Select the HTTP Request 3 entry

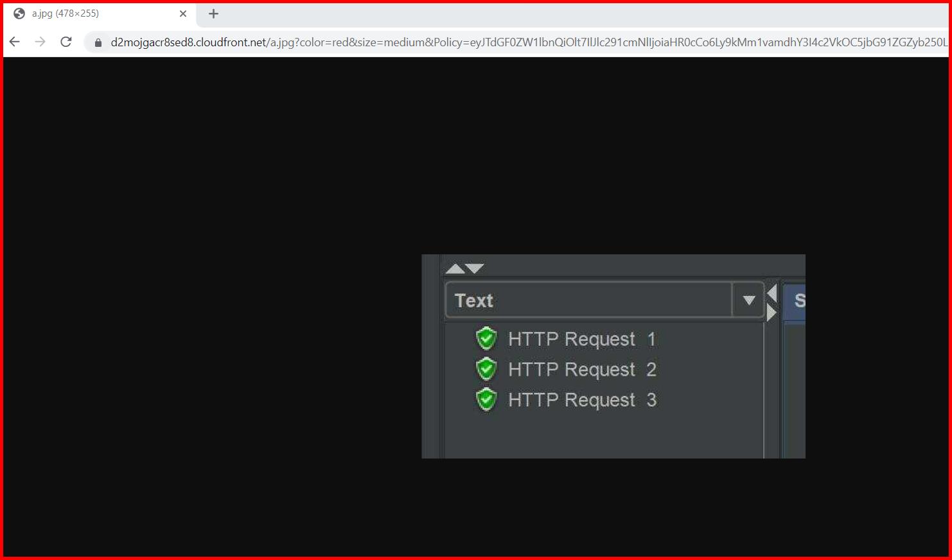tap(572, 399)
